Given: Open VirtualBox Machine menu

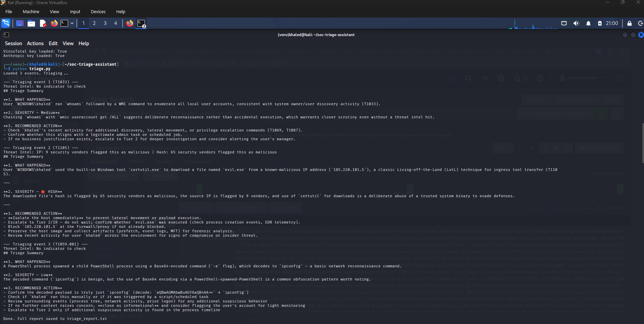Looking at the screenshot, I should pyautogui.click(x=31, y=11).
